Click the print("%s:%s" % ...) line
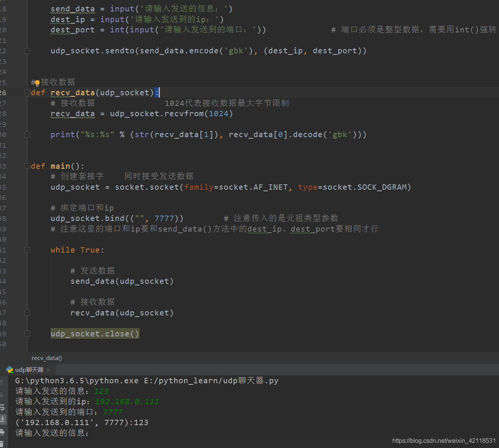The height and width of the screenshot is (448, 499). (209, 134)
